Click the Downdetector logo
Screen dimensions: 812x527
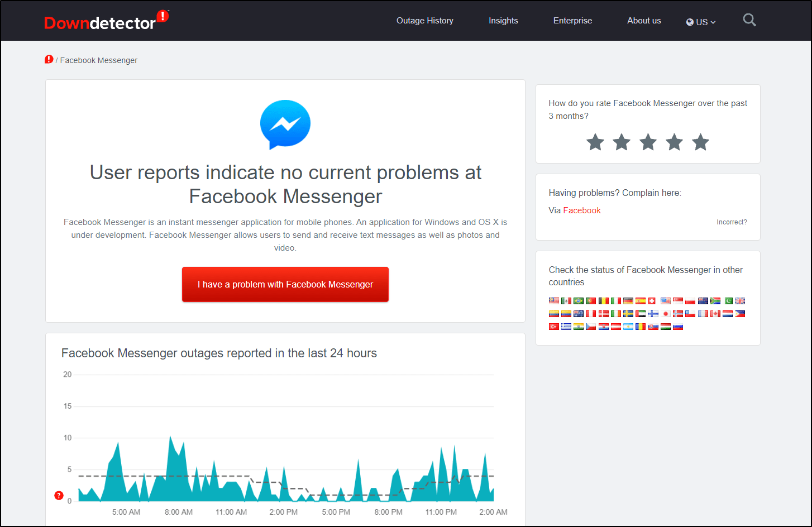[106, 20]
